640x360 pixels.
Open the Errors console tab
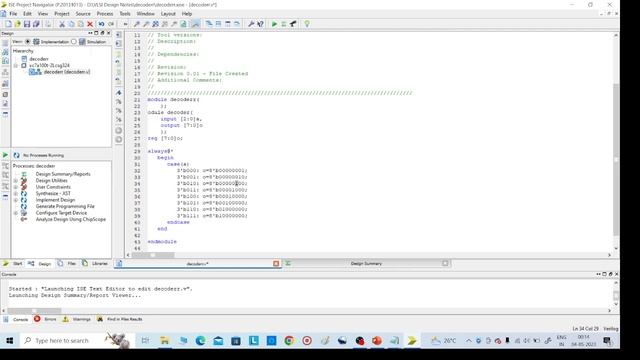pyautogui.click(x=46, y=319)
